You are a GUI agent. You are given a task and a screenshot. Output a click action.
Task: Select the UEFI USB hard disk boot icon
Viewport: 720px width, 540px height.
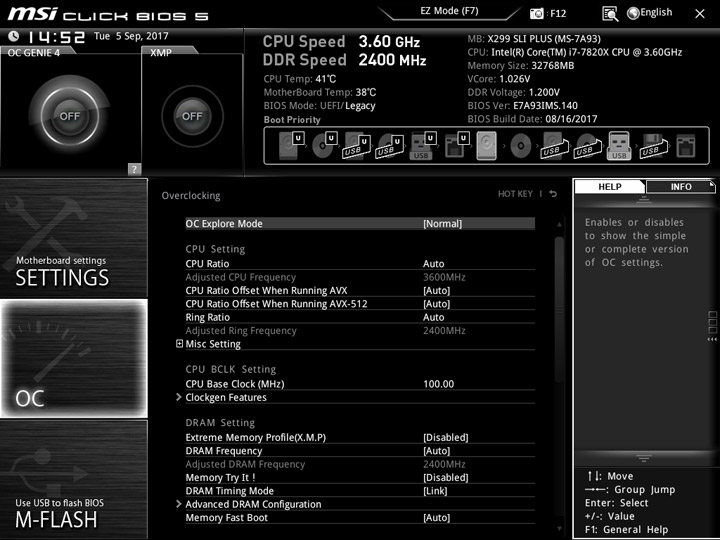356,145
